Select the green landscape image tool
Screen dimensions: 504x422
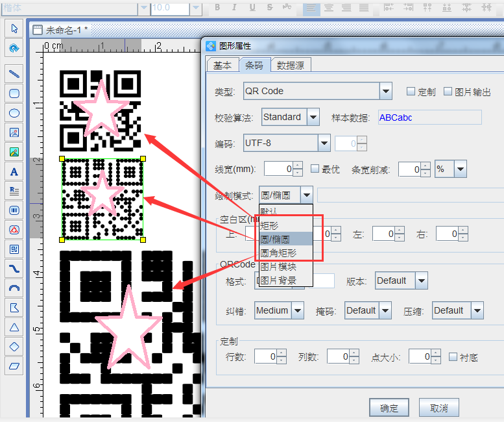click(x=14, y=152)
